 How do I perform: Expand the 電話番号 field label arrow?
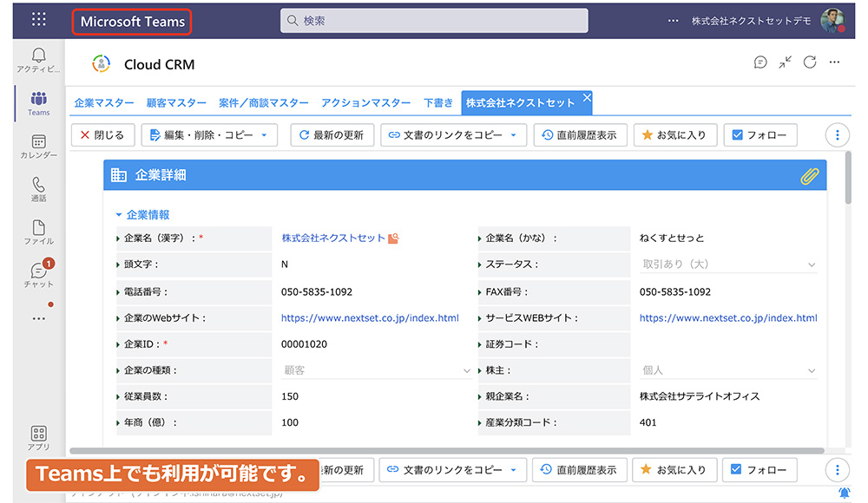click(118, 292)
